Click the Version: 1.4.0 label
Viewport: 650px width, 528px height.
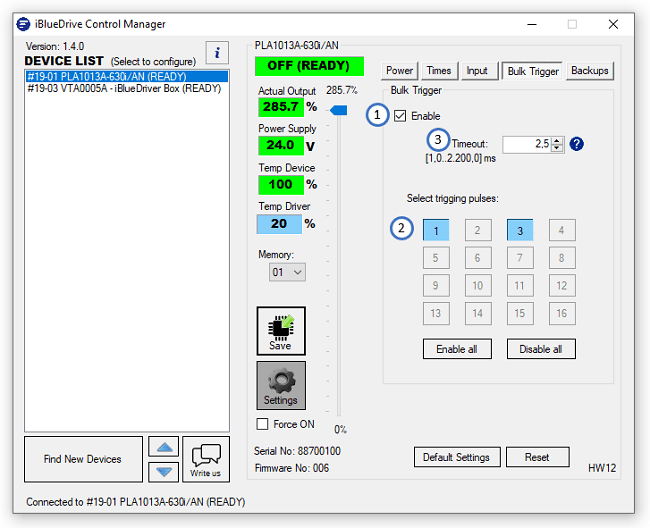55,46
